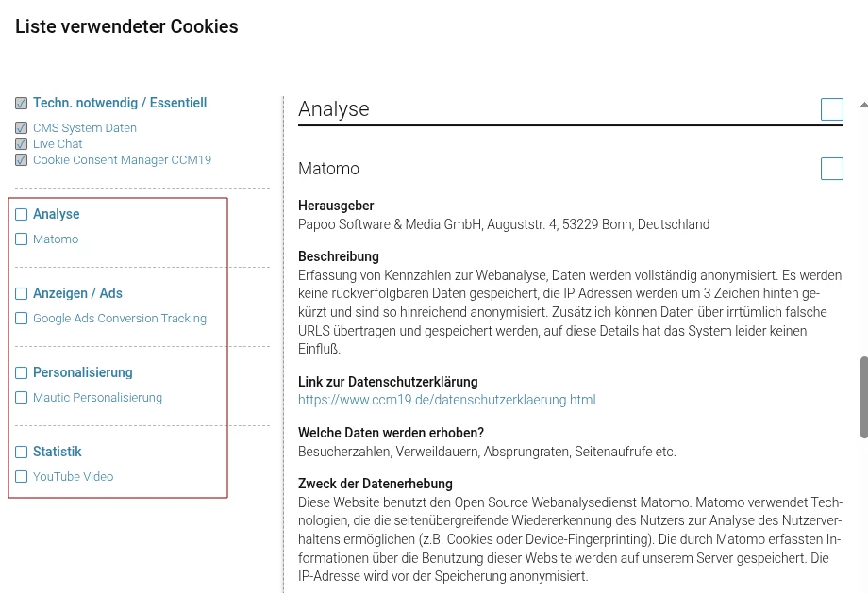Open Cookie Consent Manager CCM19 entry

pos(122,160)
